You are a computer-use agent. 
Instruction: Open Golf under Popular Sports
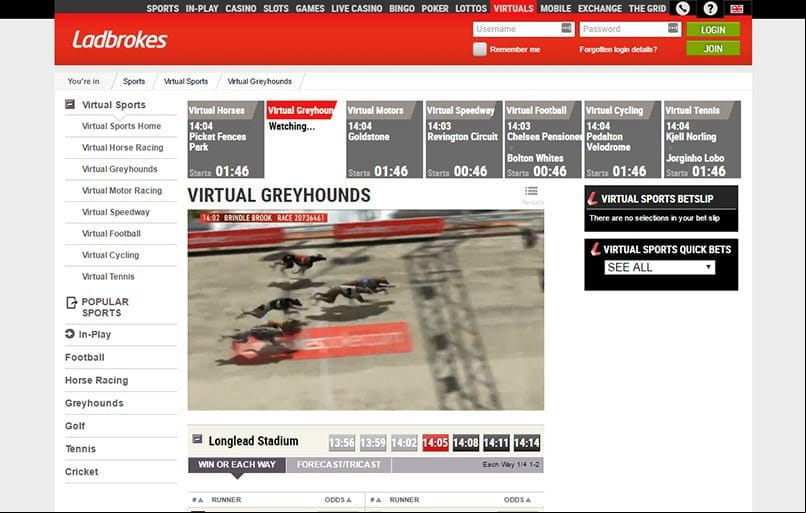tap(75, 426)
